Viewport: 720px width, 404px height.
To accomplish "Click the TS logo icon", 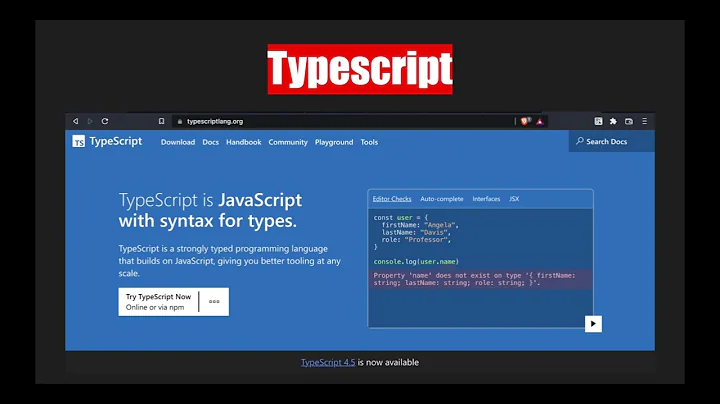I will click(79, 141).
